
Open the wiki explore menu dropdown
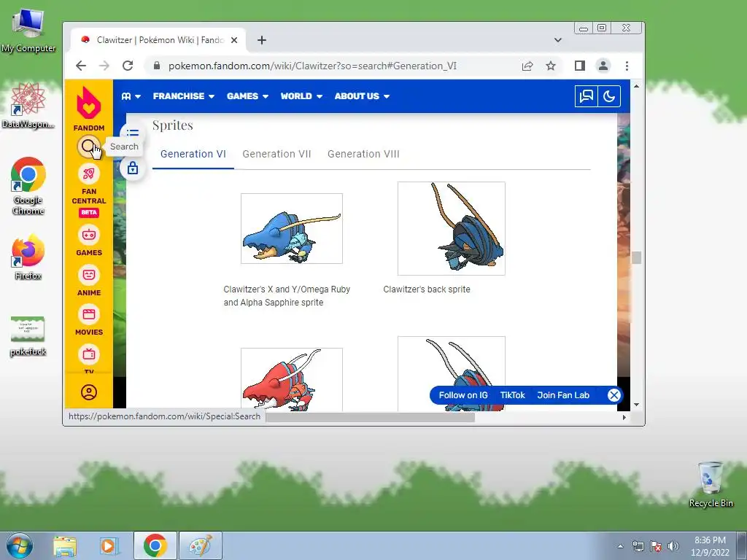point(131,96)
